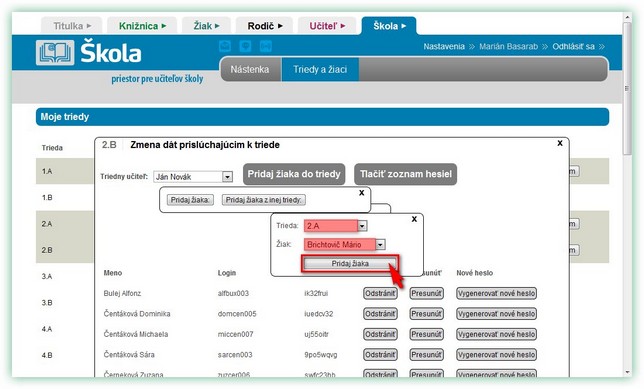Screen dimensions: 644x389
Task: Click the password ik32frui
Action: tap(316, 293)
